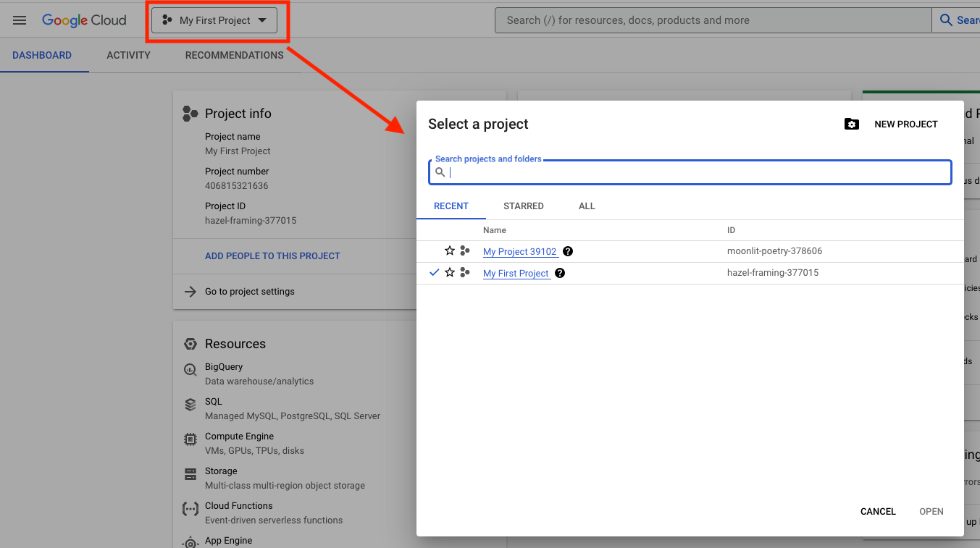Open the My First Project link
The image size is (980, 548).
[x=516, y=274]
